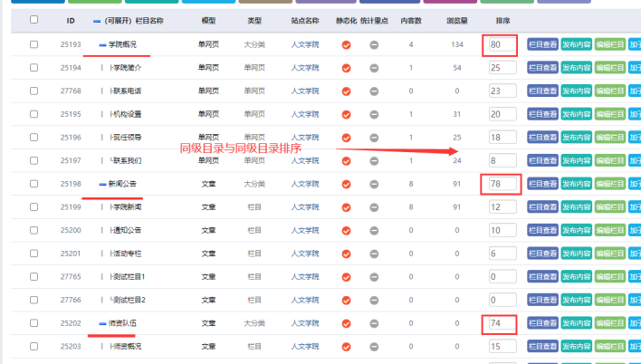641x364 pixels.
Task: Click 发布内容 button in 新闻公告 row
Action: (x=576, y=184)
